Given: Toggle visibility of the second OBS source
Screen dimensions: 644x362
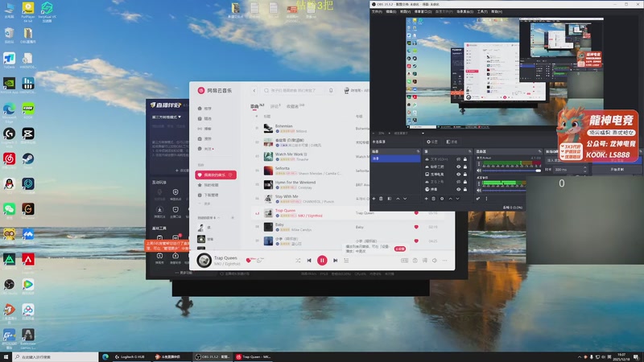Looking at the screenshot, I should 458,167.
